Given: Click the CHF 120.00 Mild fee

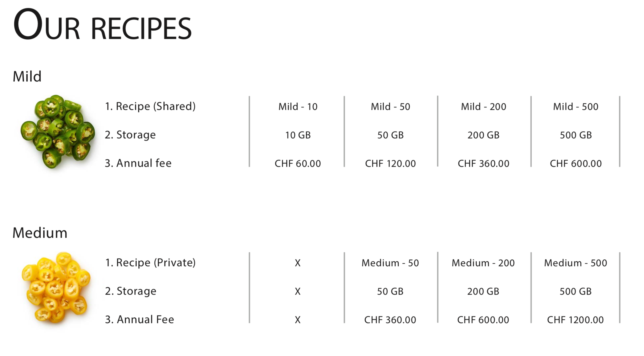Looking at the screenshot, I should click(390, 164).
